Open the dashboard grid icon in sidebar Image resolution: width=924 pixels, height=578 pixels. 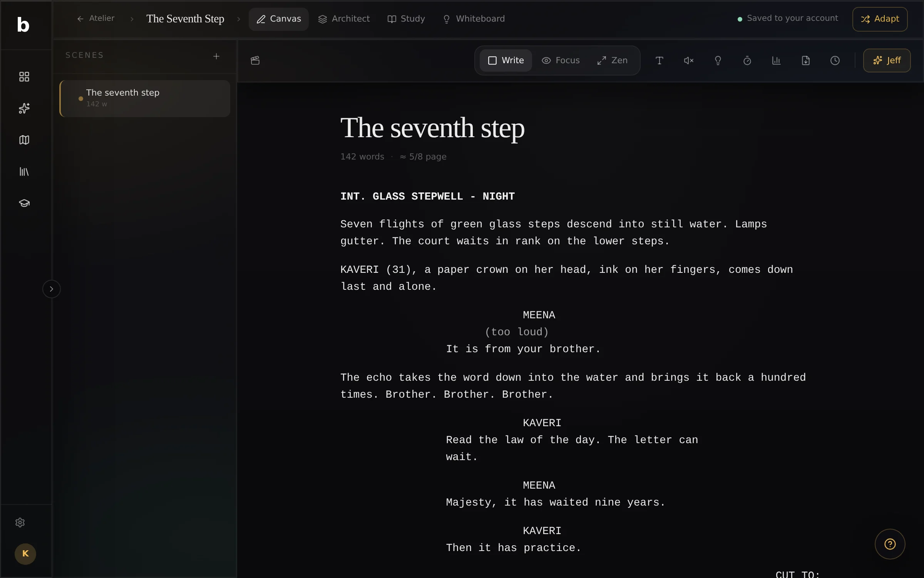24,77
